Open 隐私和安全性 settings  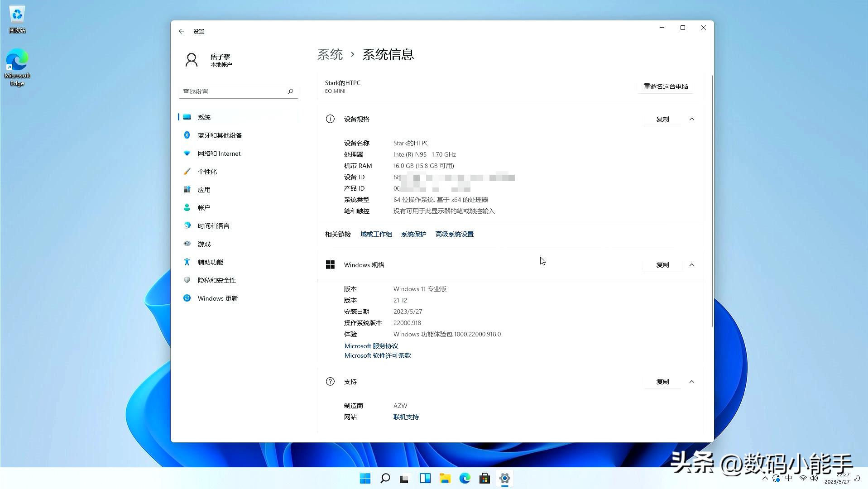pyautogui.click(x=216, y=280)
